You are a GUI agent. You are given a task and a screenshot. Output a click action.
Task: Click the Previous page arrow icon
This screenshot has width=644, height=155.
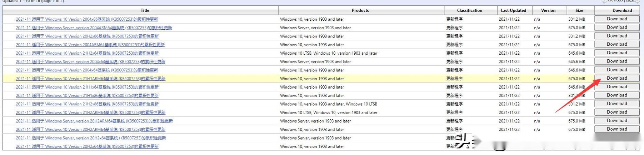(604, 1)
